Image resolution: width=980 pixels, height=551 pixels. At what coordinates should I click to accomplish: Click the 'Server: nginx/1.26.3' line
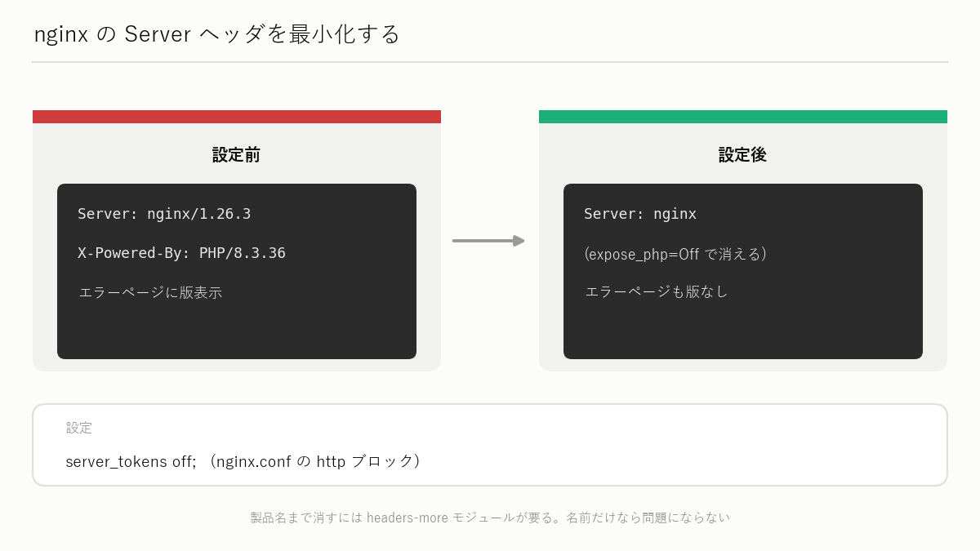tap(164, 214)
